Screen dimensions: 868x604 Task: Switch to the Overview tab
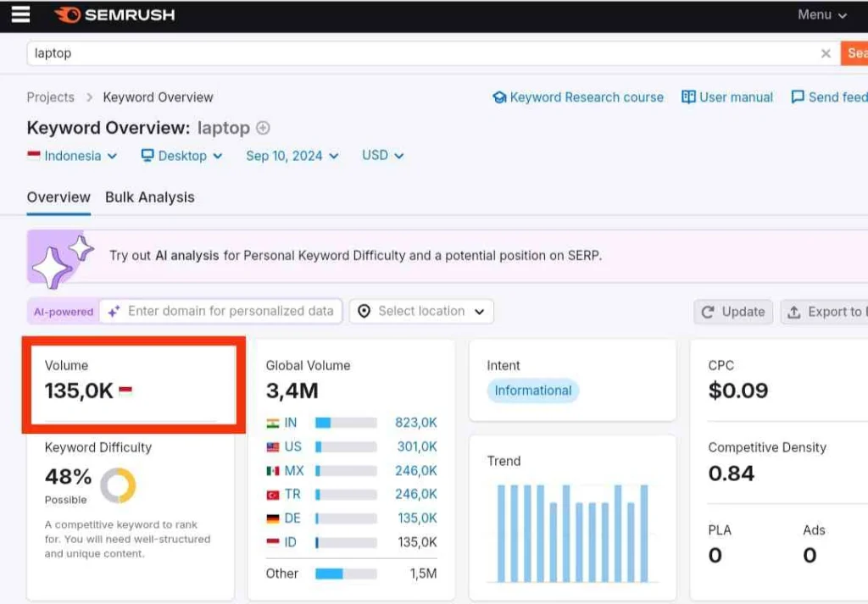click(x=58, y=197)
